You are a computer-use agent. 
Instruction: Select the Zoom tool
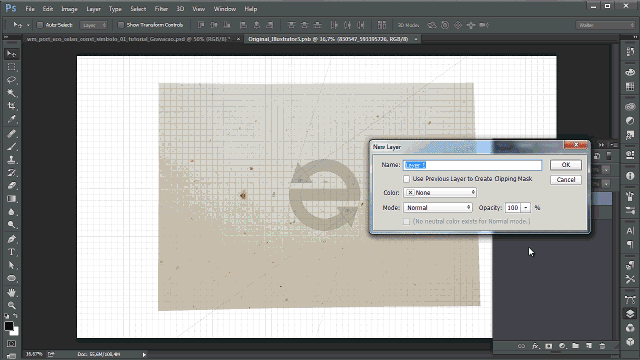coord(11,305)
